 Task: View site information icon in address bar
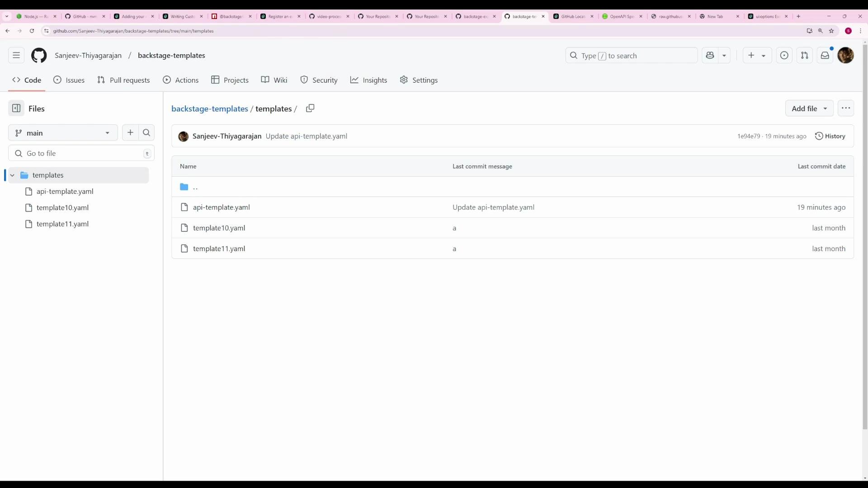[46, 31]
